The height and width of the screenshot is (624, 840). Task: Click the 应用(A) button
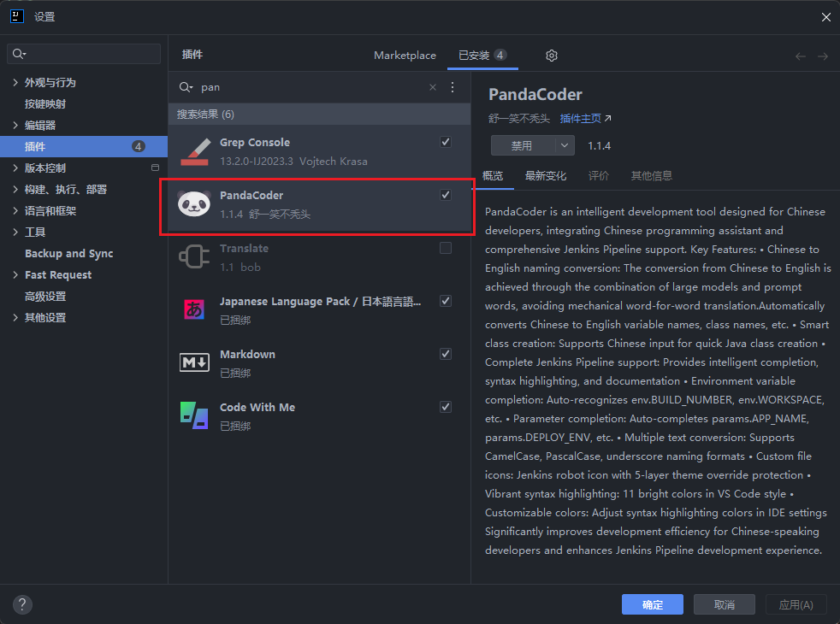[796, 604]
